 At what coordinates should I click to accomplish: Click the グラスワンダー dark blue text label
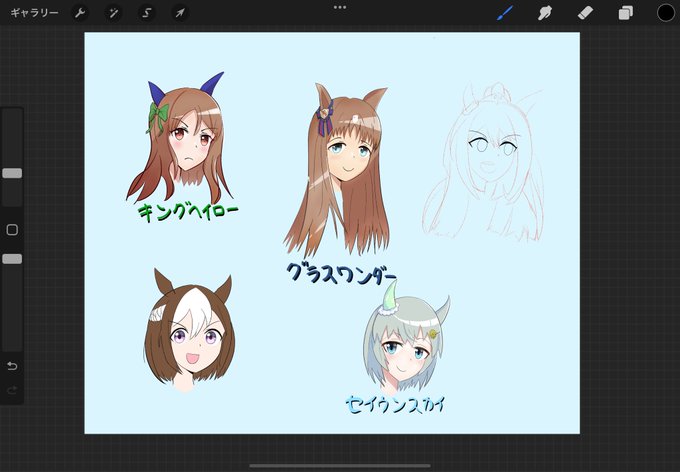[x=341, y=274]
